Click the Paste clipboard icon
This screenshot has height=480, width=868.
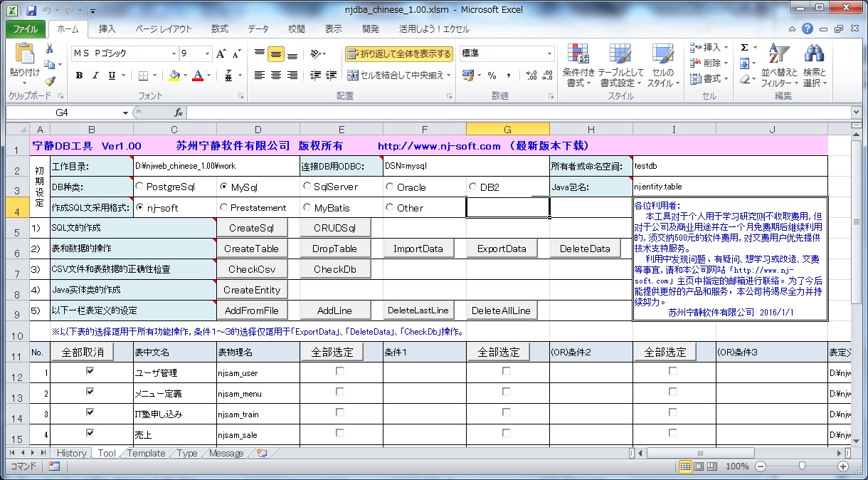[x=24, y=55]
